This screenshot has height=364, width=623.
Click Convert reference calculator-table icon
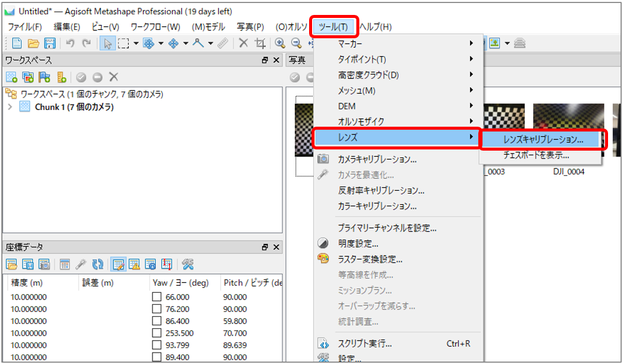tap(65, 264)
